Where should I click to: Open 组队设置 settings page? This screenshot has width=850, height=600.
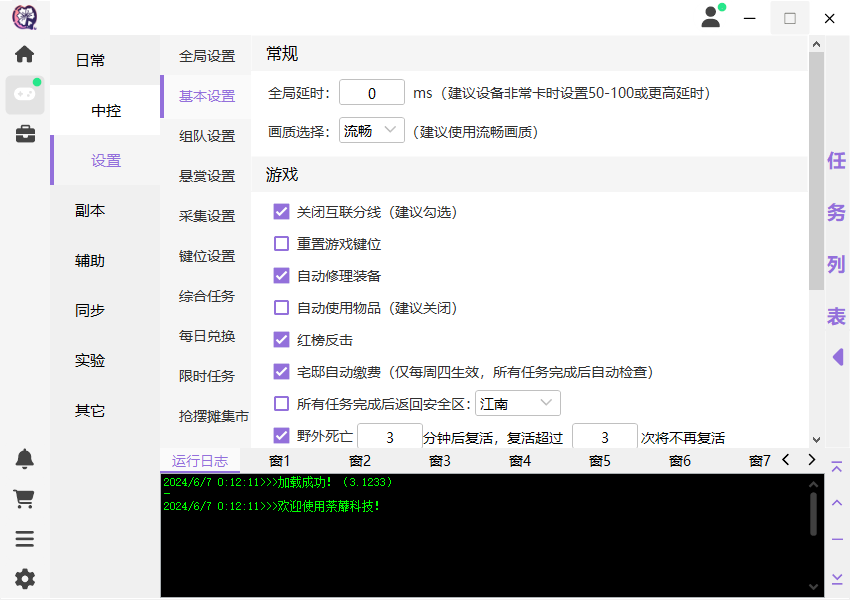[x=207, y=136]
